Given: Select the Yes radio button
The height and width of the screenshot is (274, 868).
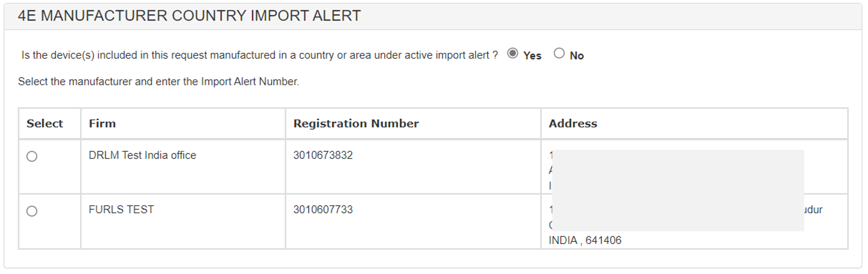Looking at the screenshot, I should click(x=512, y=53).
